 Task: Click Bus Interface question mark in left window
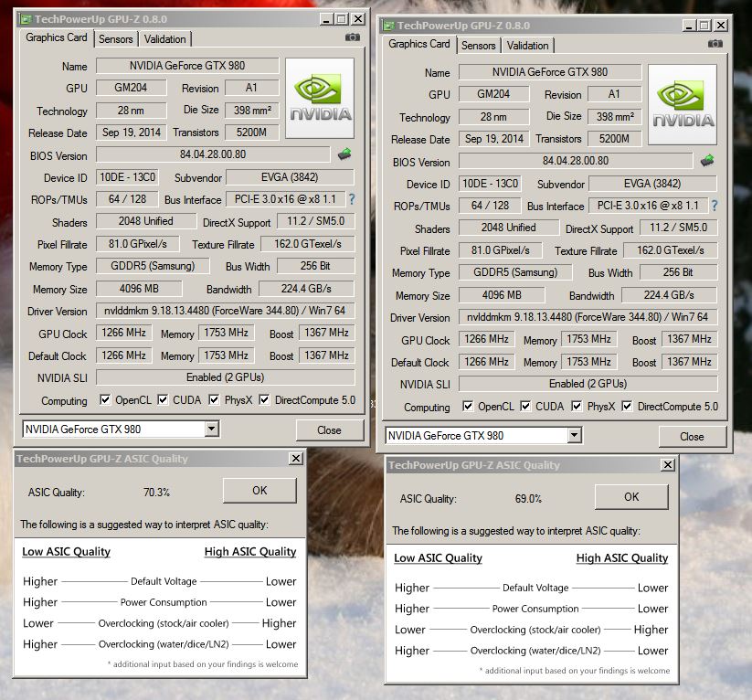pyautogui.click(x=352, y=199)
